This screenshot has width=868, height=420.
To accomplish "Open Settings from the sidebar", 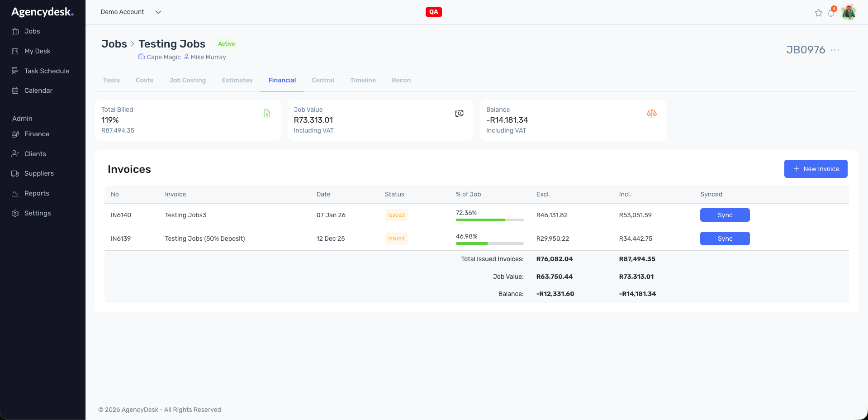I will coord(38,213).
